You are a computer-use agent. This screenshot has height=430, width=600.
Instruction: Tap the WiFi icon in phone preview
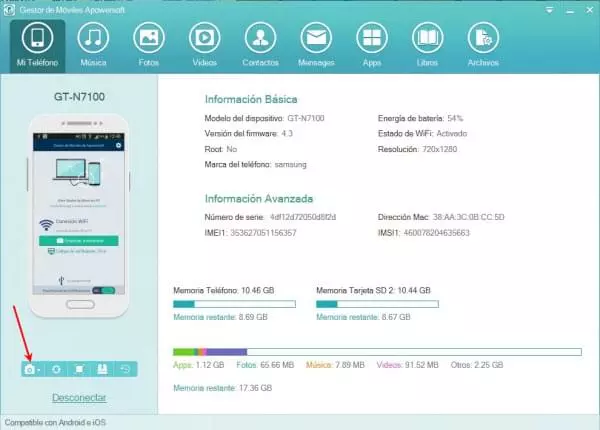click(x=46, y=225)
